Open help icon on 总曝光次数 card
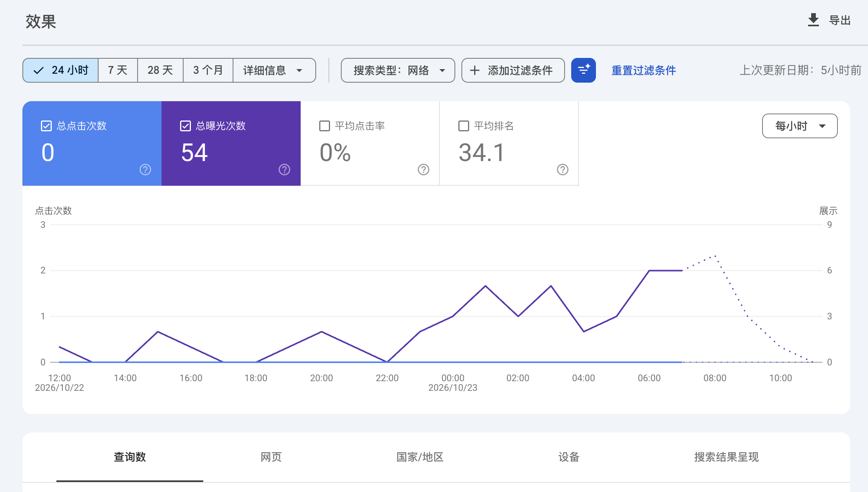Viewport: 868px width, 492px height. [284, 170]
